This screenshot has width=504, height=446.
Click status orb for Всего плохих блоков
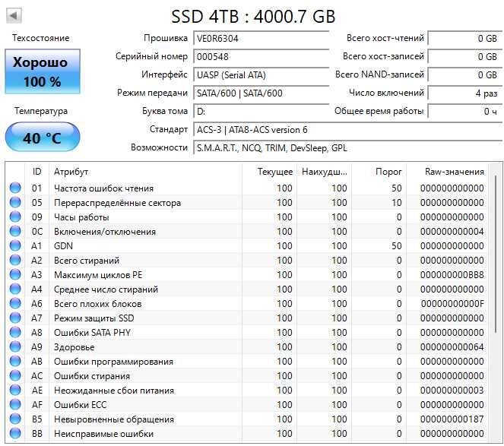pos(15,304)
